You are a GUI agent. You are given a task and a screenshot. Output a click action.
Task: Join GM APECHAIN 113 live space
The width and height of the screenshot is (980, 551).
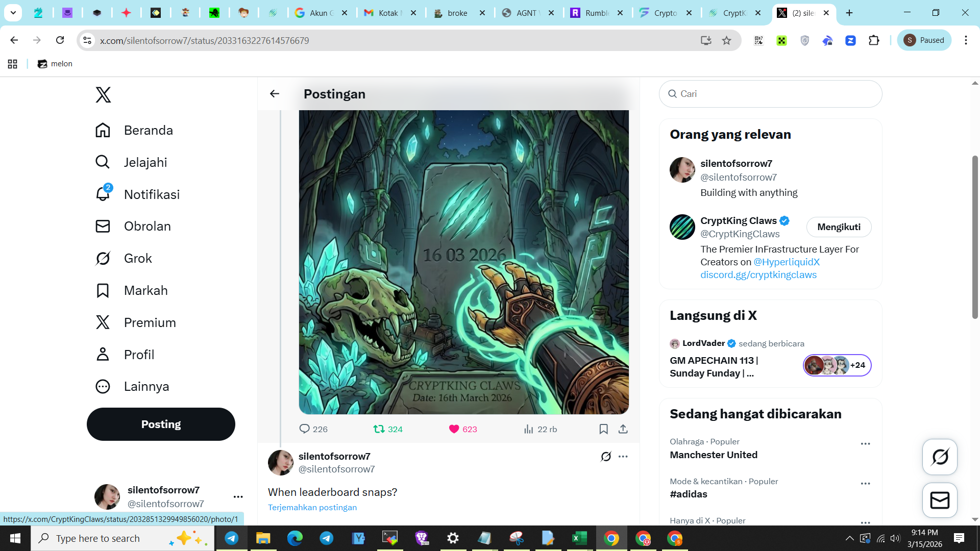tap(770, 359)
